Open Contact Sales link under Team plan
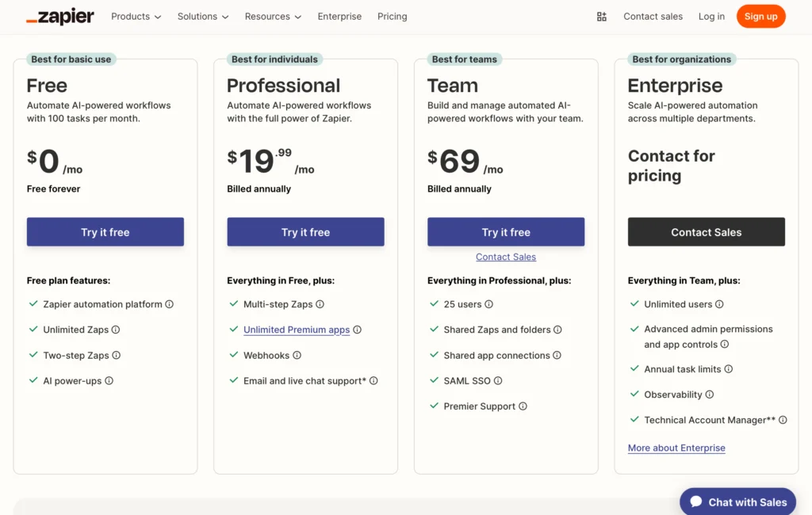 pos(506,257)
